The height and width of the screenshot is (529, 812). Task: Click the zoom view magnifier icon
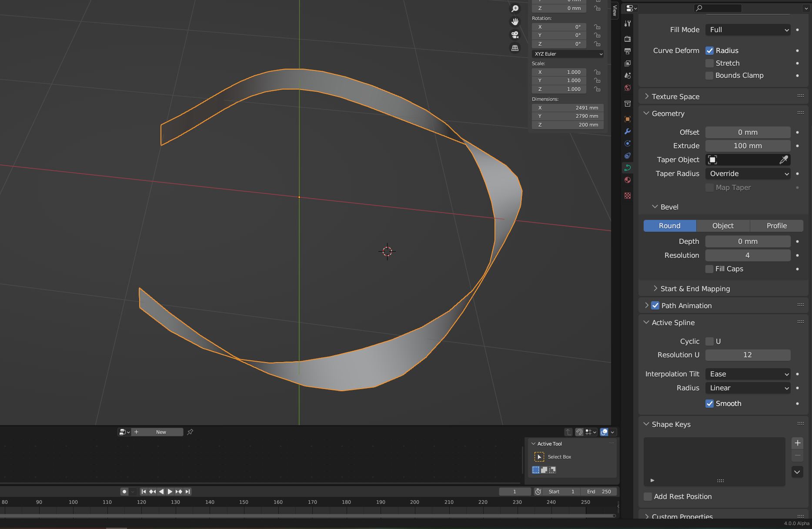click(515, 9)
